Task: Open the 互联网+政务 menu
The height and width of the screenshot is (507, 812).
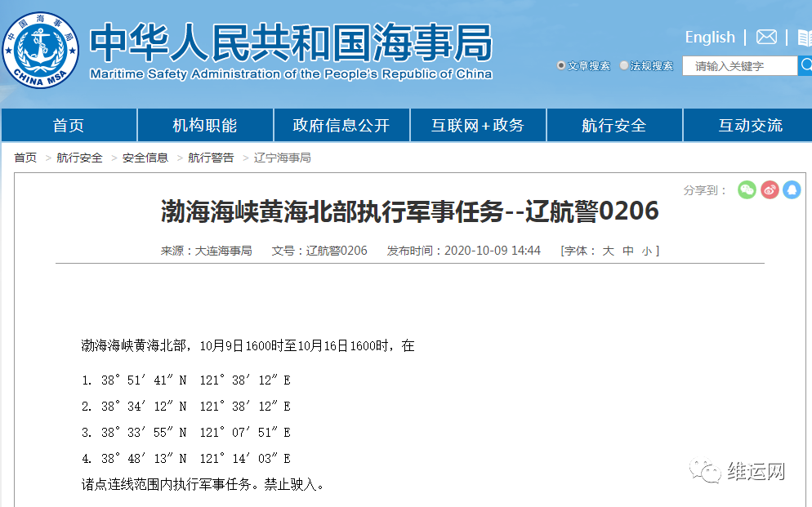Action: 478,125
